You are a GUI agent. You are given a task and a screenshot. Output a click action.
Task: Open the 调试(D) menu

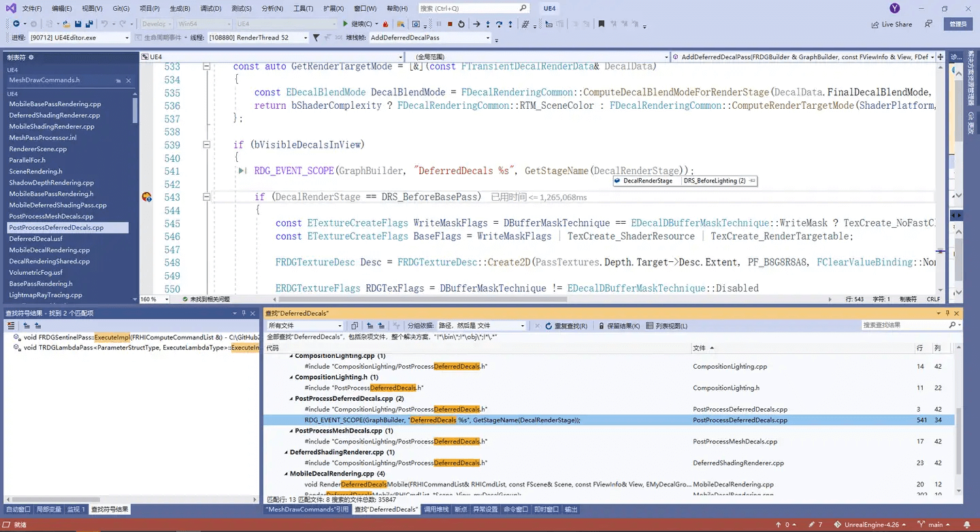click(210, 9)
